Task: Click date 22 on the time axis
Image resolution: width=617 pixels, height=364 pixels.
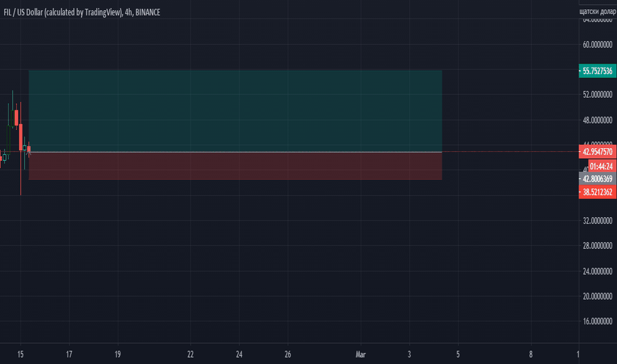Action: coord(191,355)
